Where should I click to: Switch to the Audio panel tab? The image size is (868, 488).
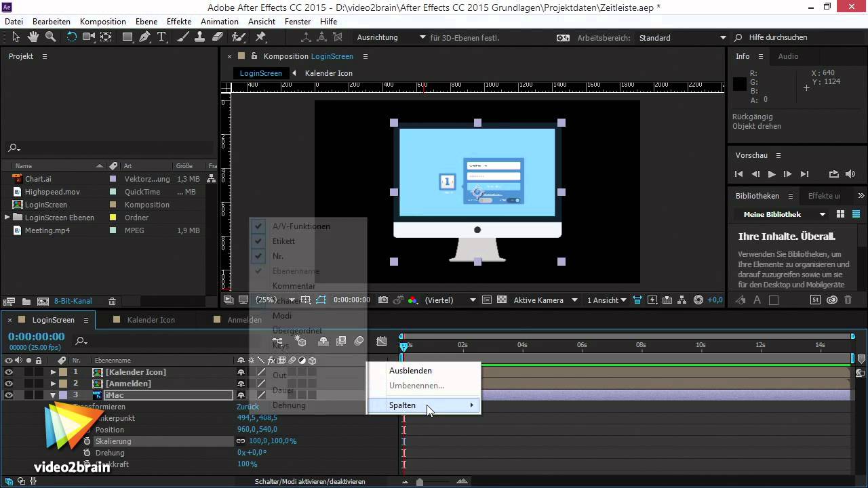pyautogui.click(x=788, y=56)
